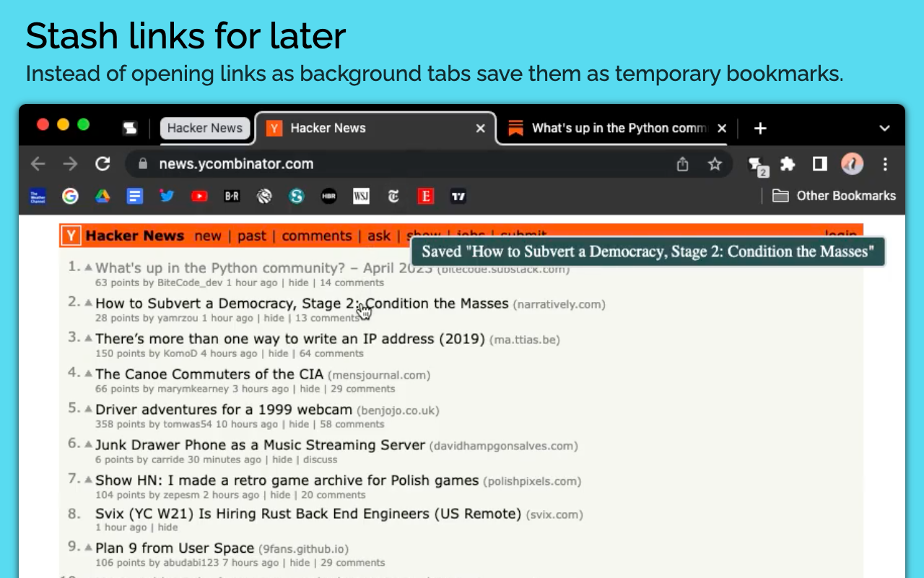Reload the Hacker News page
The image size is (924, 578).
tap(103, 164)
